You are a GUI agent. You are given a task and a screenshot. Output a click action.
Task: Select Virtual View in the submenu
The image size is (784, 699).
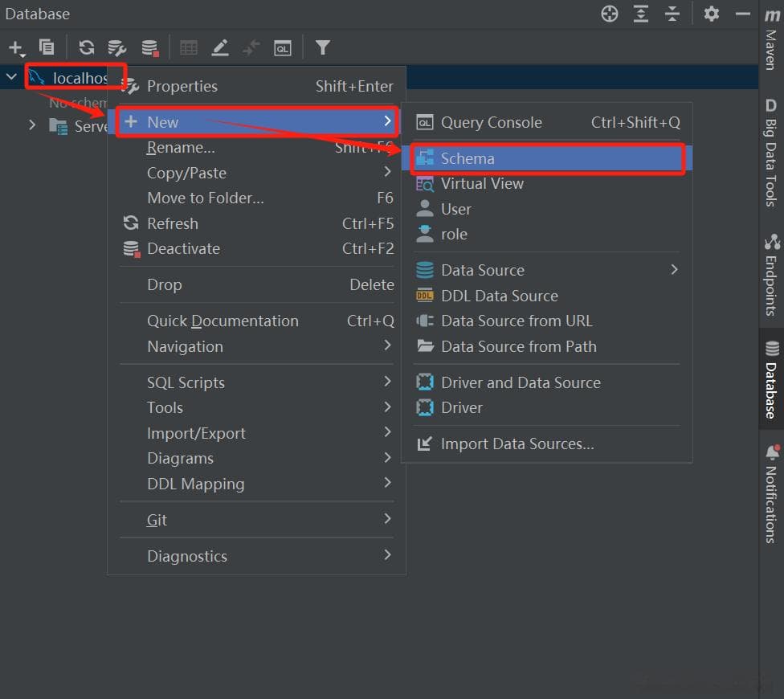pos(548,183)
